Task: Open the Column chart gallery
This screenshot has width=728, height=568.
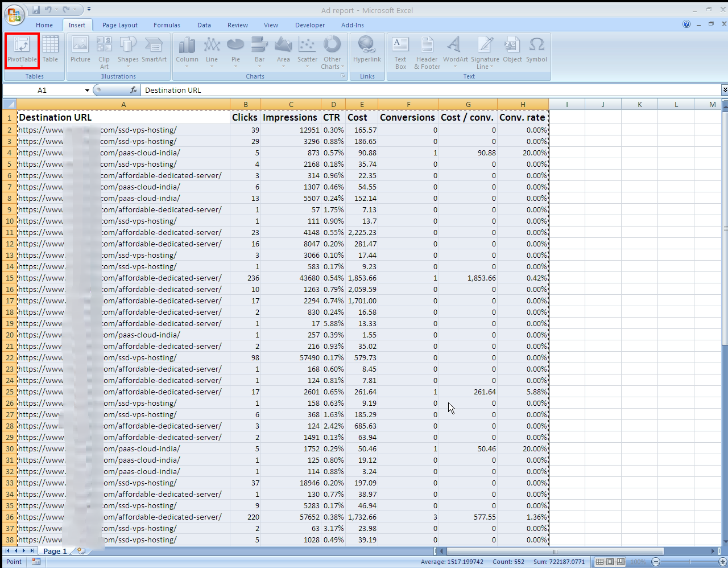Action: click(x=187, y=51)
